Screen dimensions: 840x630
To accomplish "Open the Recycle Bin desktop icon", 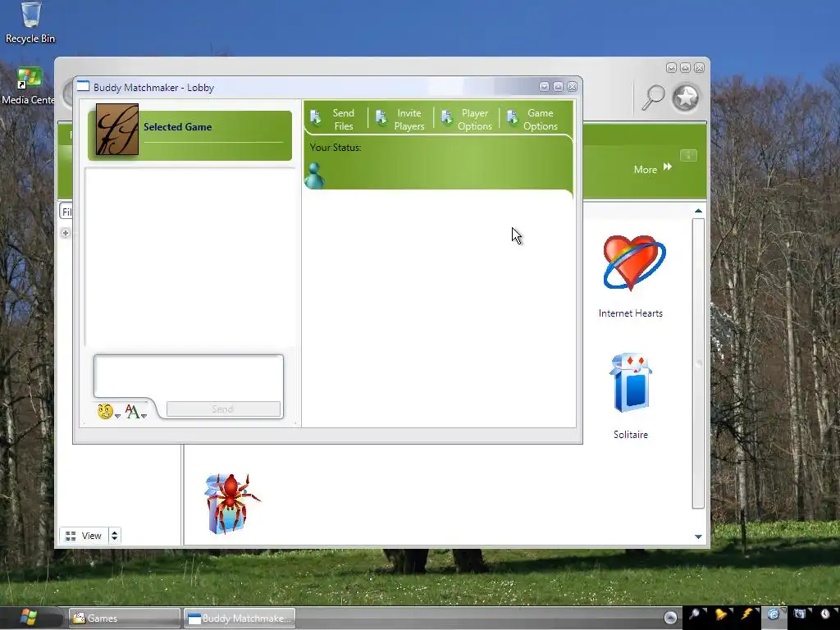I will pos(30,23).
